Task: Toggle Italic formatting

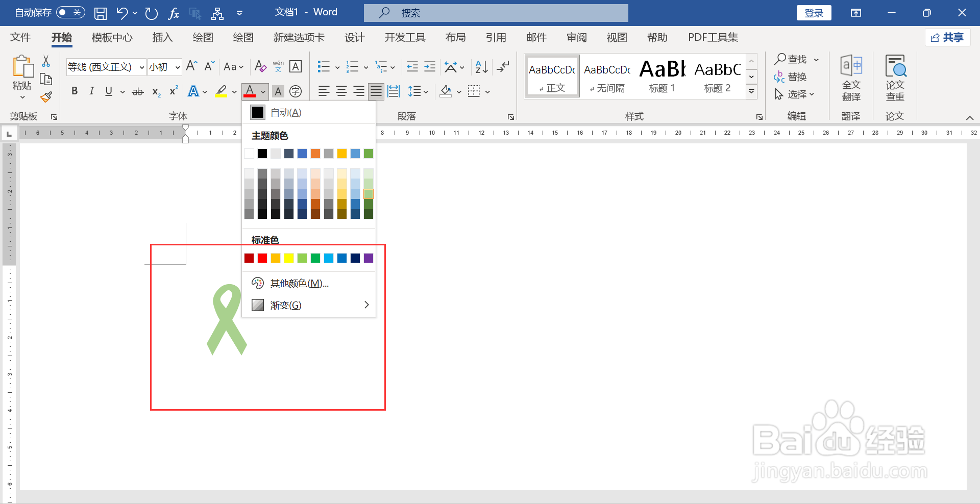Action: (91, 91)
